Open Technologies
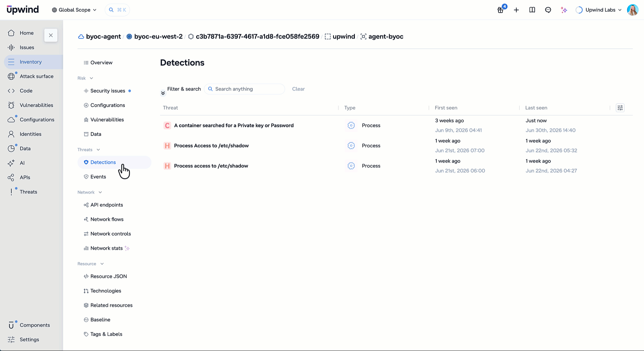This screenshot has height=351, width=644. [x=106, y=291]
